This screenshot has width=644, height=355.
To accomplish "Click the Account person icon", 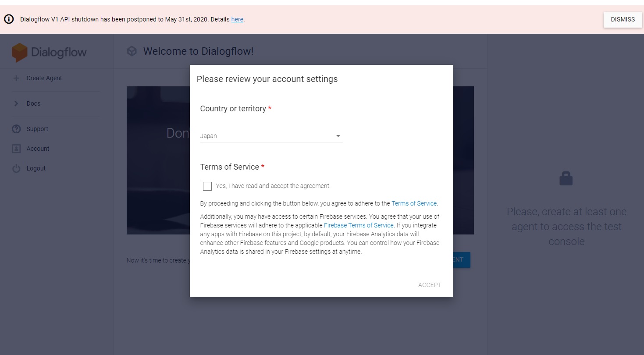I will [x=16, y=149].
